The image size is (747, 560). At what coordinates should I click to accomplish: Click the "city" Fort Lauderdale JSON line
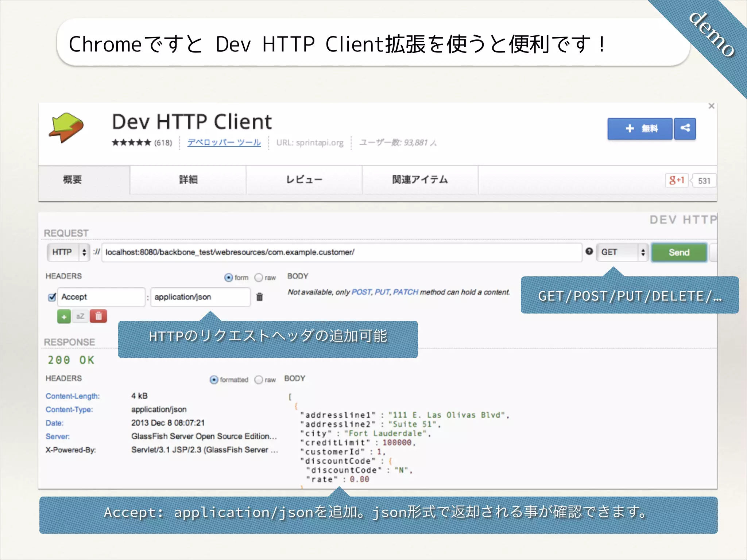365,433
